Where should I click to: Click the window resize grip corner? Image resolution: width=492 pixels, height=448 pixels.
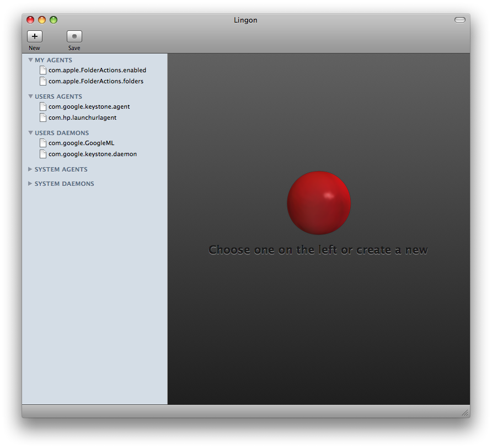coord(466,413)
